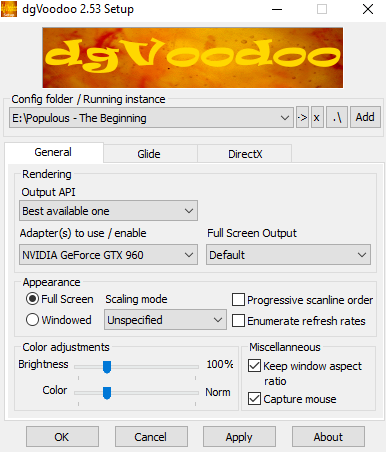Switch to the Glide tab
This screenshot has height=452, width=386.
(x=149, y=154)
